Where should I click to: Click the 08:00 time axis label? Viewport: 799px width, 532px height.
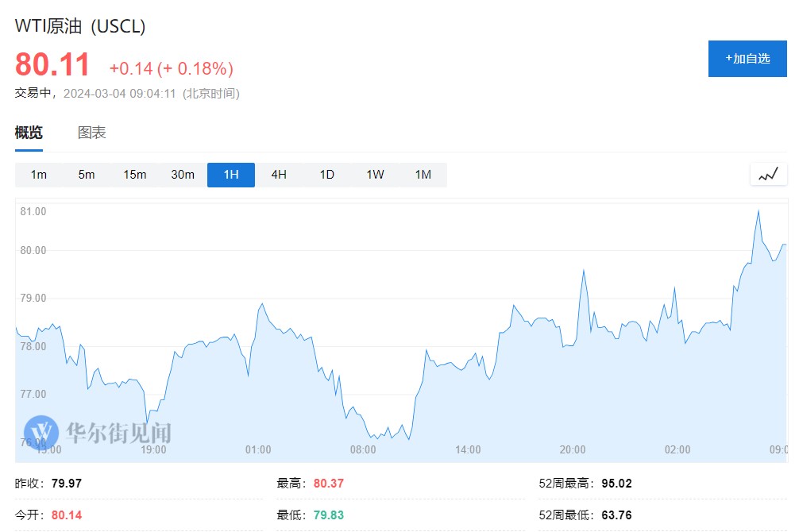[363, 449]
